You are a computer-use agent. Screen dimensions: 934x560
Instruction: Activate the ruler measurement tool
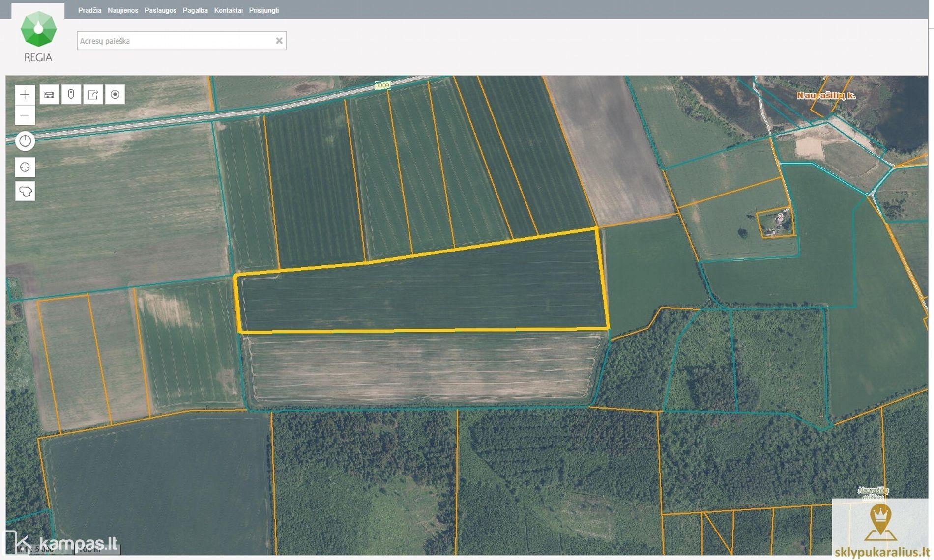pyautogui.click(x=49, y=95)
